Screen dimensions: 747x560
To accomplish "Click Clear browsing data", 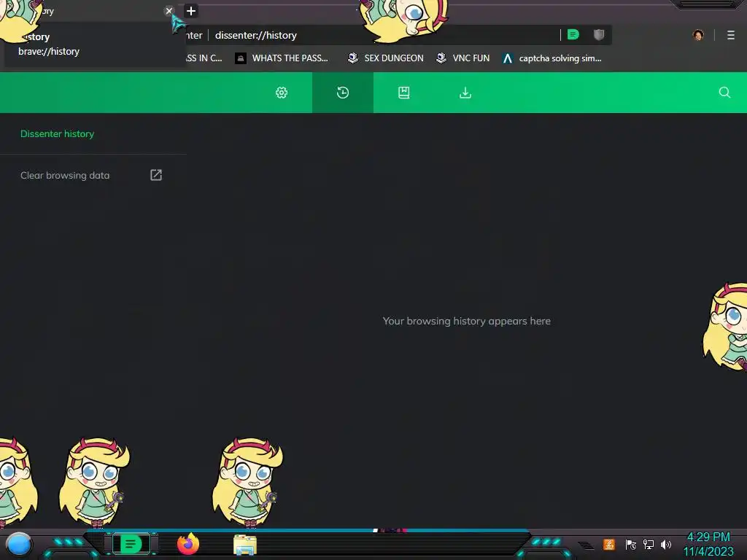I will (65, 175).
